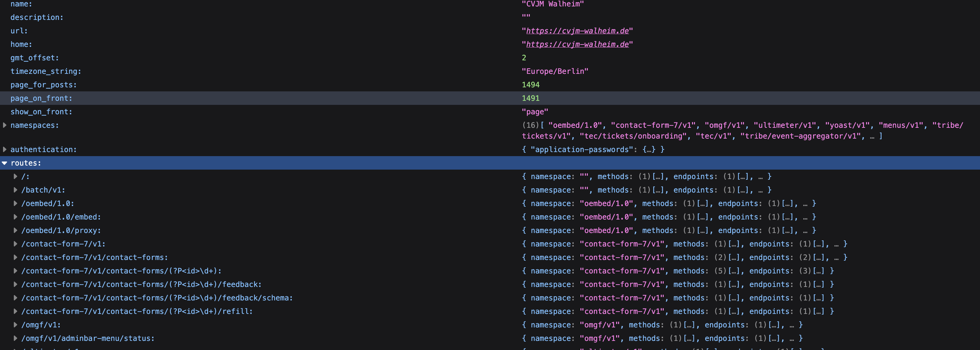Select the page_for_posts value 1494
This screenshot has height=350, width=980.
[x=530, y=85]
